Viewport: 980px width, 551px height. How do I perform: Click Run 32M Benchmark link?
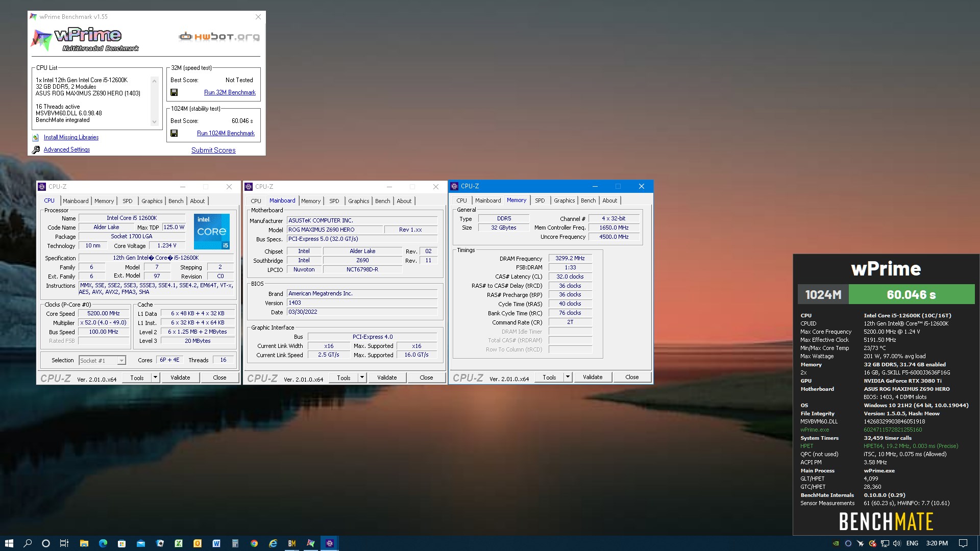230,92
